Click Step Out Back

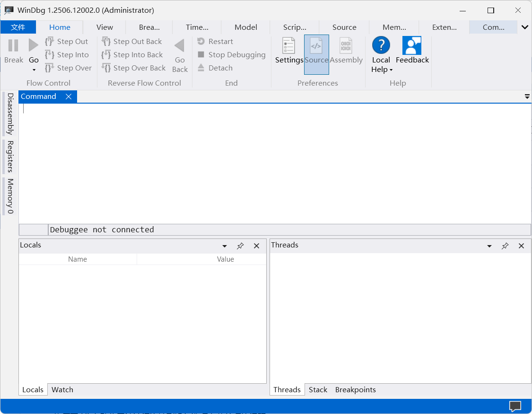[x=131, y=42]
